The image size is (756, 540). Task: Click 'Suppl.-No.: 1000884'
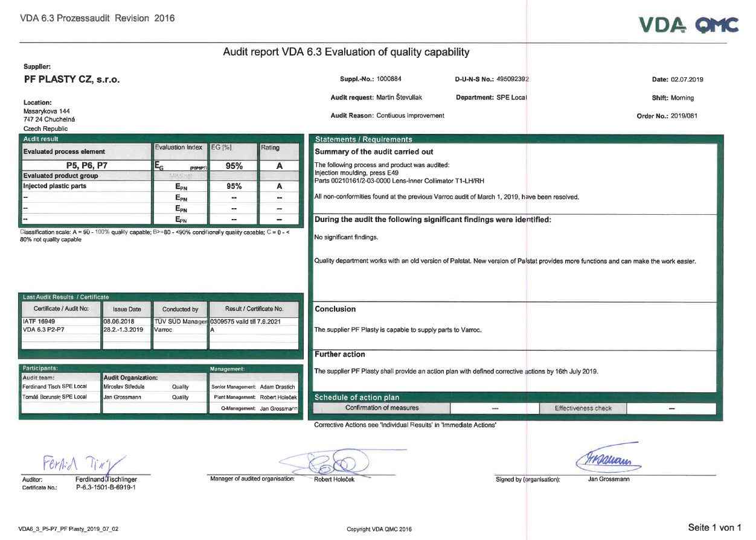point(371,79)
